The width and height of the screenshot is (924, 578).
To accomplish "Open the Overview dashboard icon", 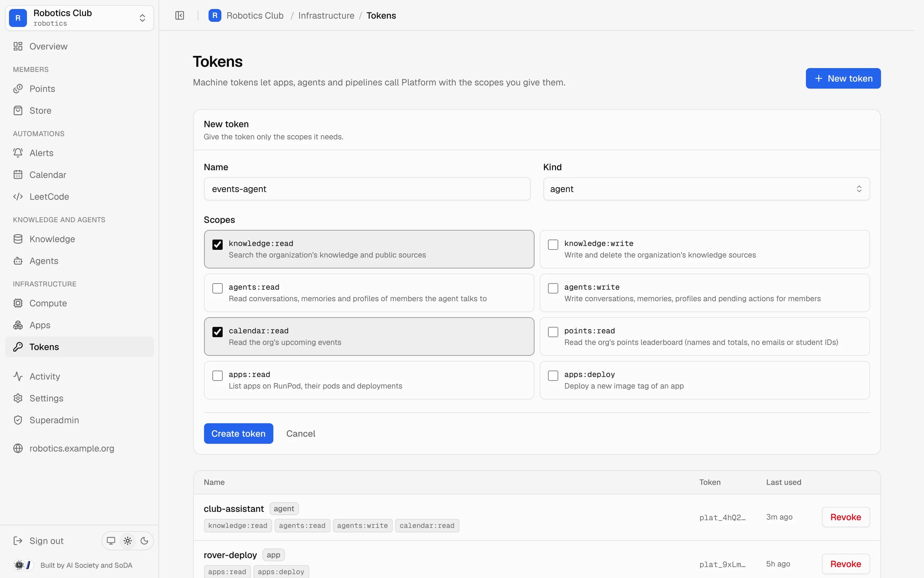I will pos(18,46).
